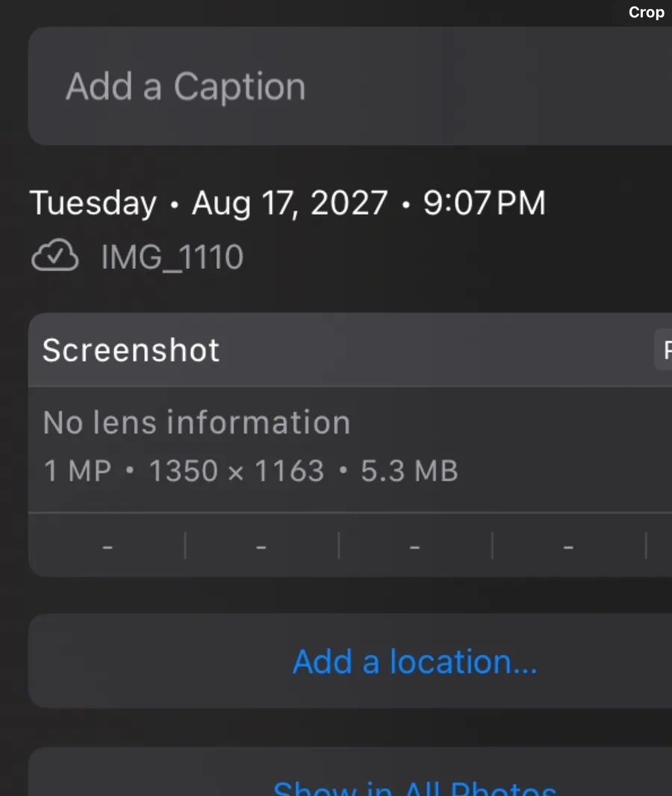Click the 9:07 PM capture time
The width and height of the screenshot is (672, 796).
484,203
